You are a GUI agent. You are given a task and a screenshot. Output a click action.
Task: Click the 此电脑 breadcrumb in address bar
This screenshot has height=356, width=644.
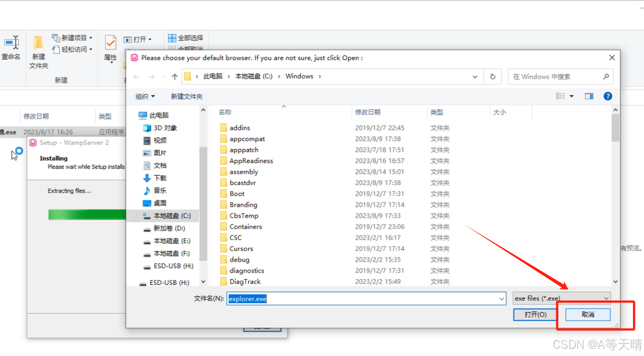tap(213, 76)
